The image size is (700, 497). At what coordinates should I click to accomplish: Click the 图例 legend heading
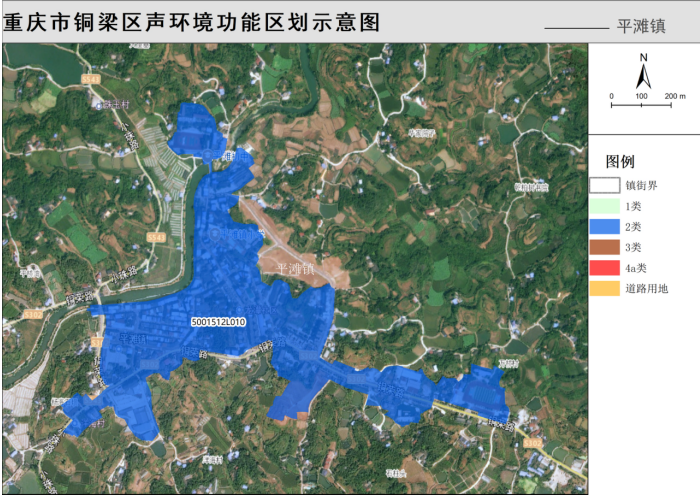(620, 161)
